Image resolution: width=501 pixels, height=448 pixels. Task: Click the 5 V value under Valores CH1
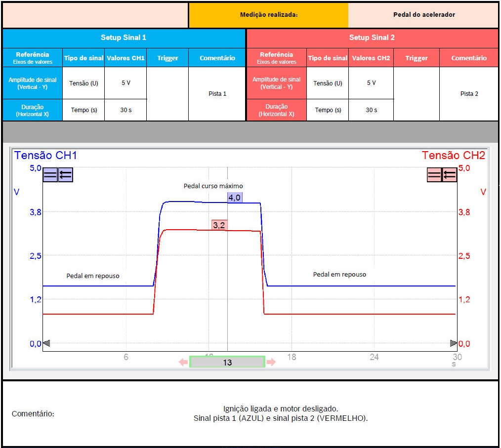[125, 83]
